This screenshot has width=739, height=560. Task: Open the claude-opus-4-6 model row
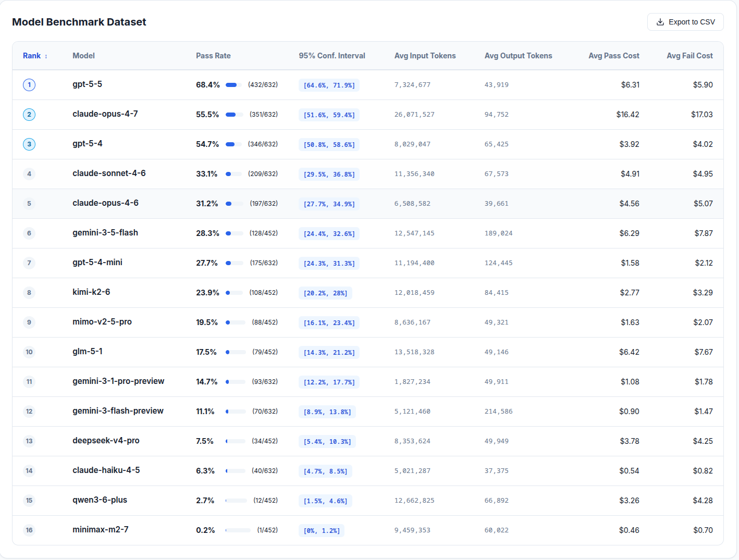point(368,204)
